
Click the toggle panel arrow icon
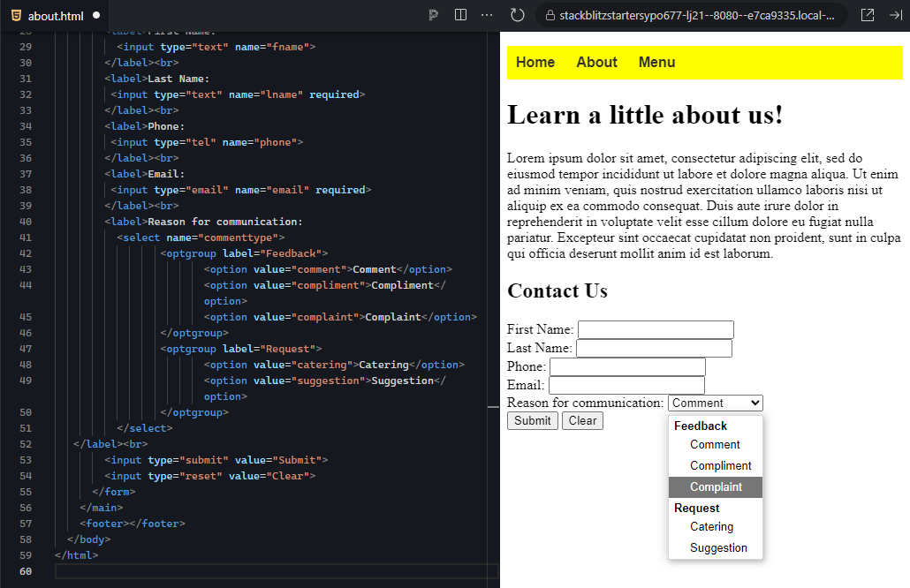898,15
